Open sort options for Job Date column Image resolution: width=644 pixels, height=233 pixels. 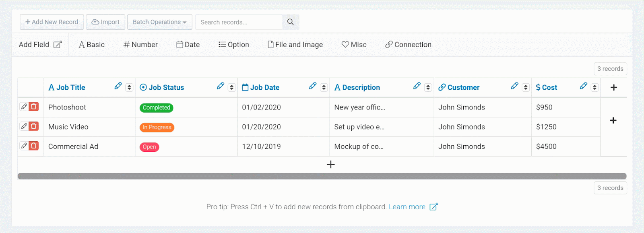point(324,87)
